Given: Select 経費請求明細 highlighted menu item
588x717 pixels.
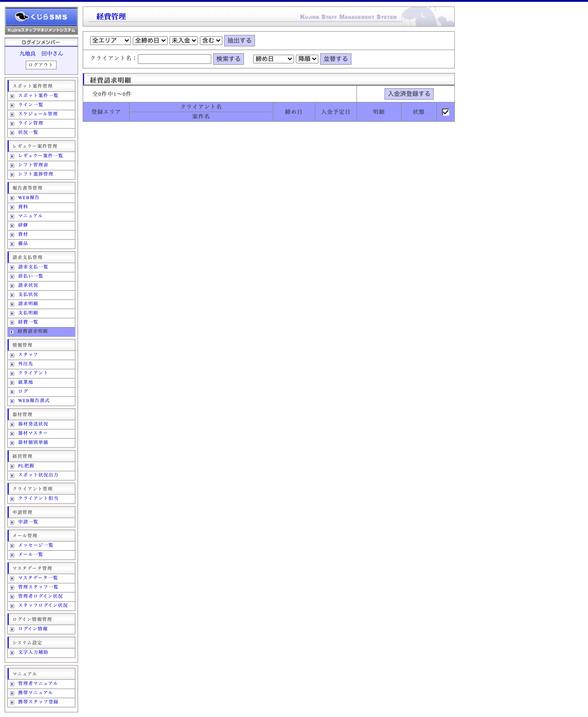Looking at the screenshot, I should pos(33,331).
